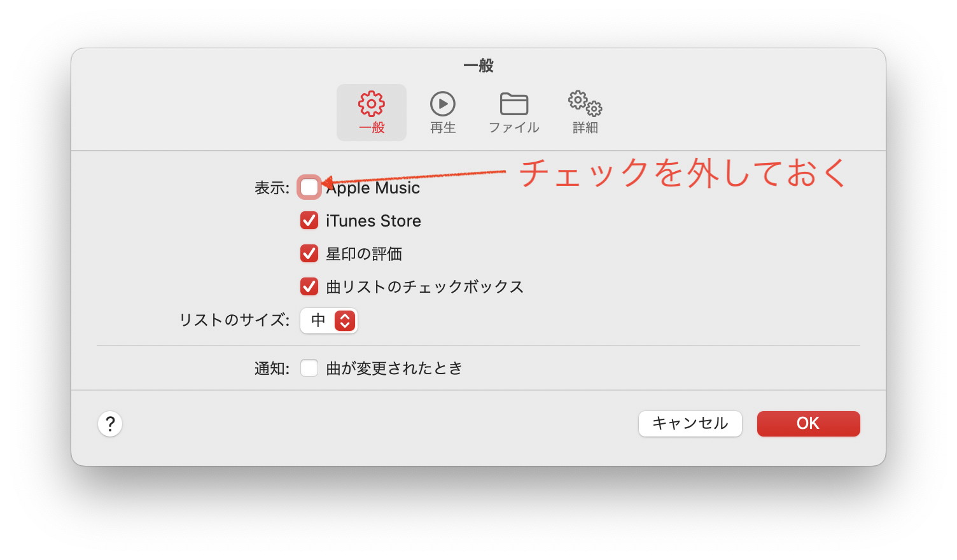Switch to the 詳細 (Advanced) tab
Image resolution: width=957 pixels, height=560 pixels.
(x=585, y=113)
